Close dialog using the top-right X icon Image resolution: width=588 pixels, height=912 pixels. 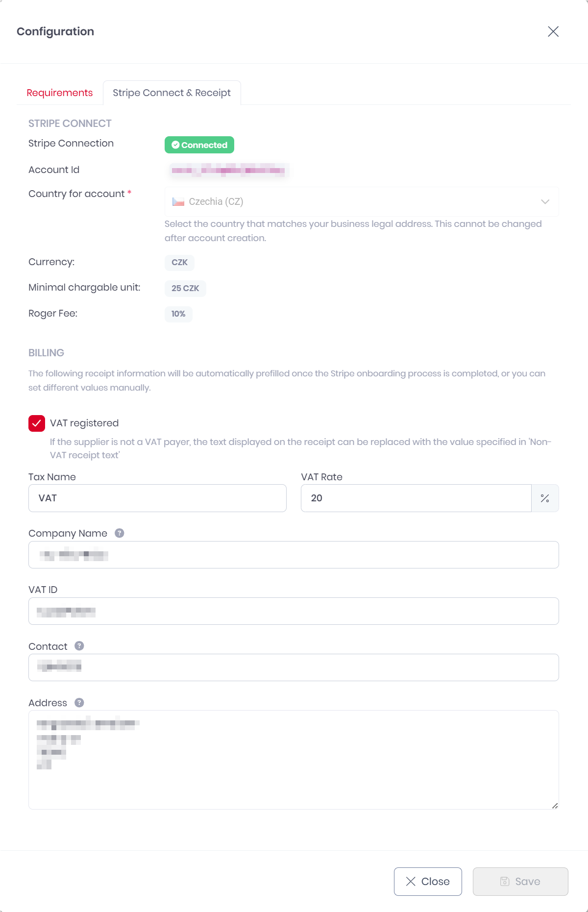click(x=553, y=32)
